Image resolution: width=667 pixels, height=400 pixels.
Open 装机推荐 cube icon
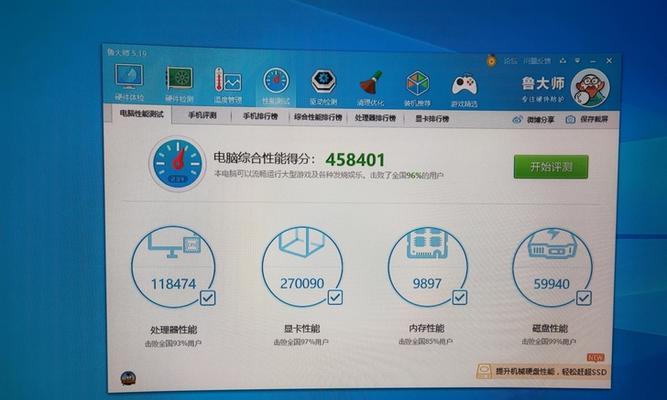[417, 89]
